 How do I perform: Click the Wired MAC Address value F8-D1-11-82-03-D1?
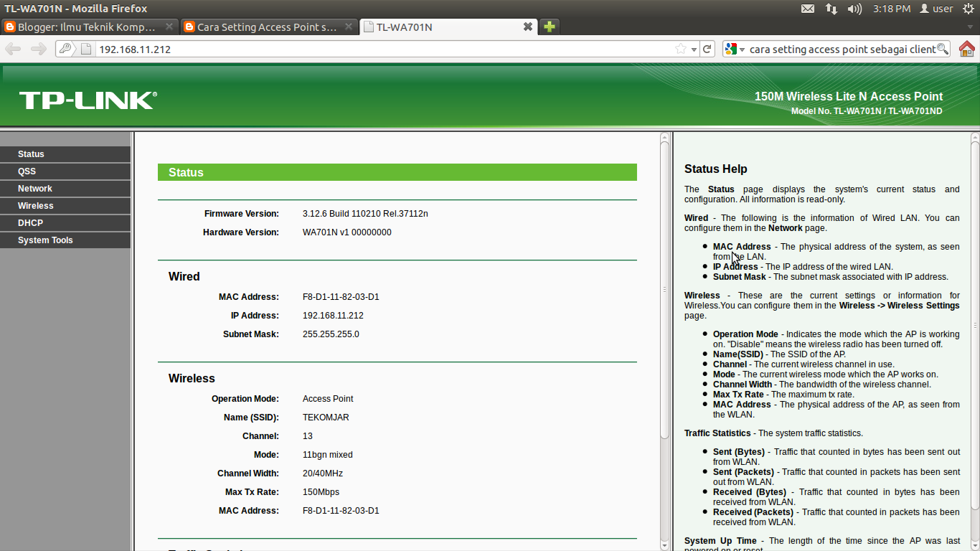341,297
